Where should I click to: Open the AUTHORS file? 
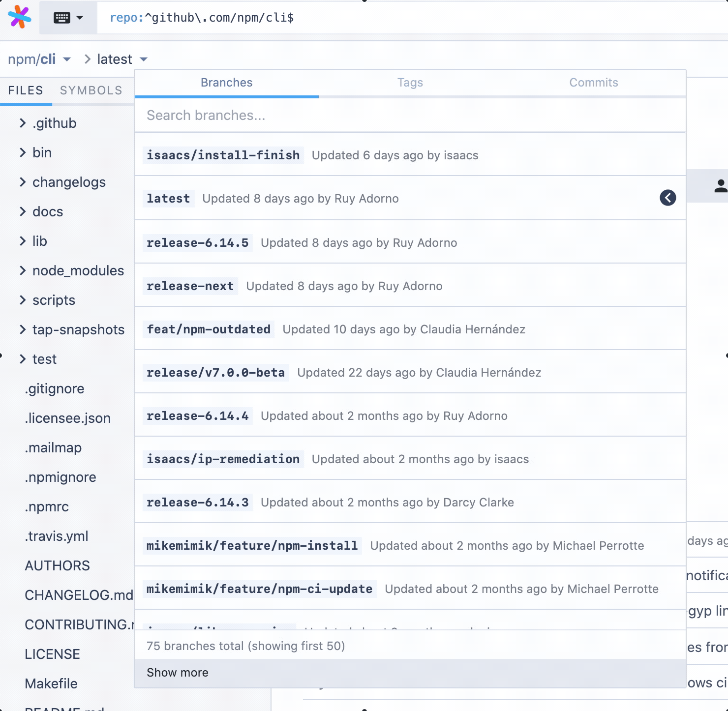[x=58, y=565]
